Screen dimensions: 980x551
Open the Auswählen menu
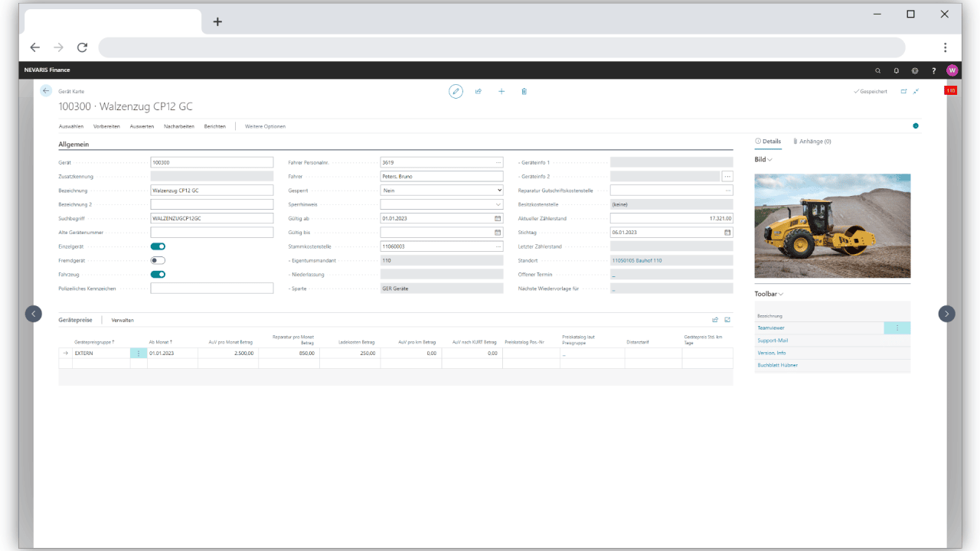pos(71,126)
